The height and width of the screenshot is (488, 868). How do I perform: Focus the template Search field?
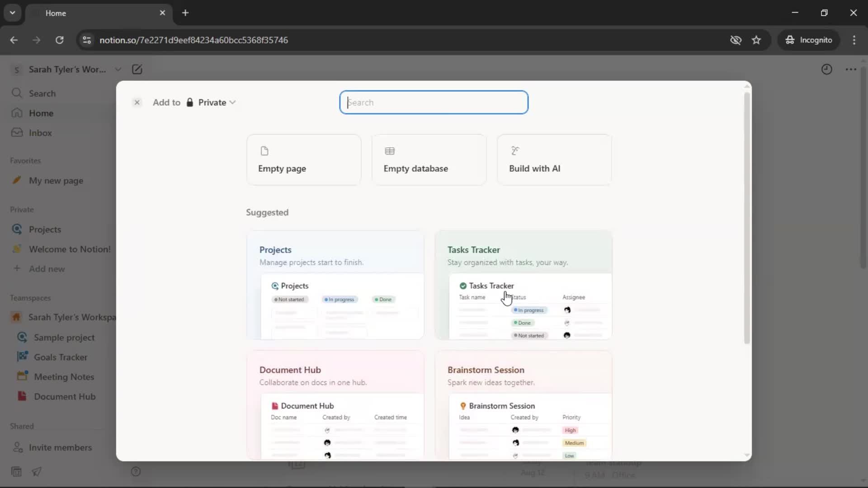click(x=434, y=103)
